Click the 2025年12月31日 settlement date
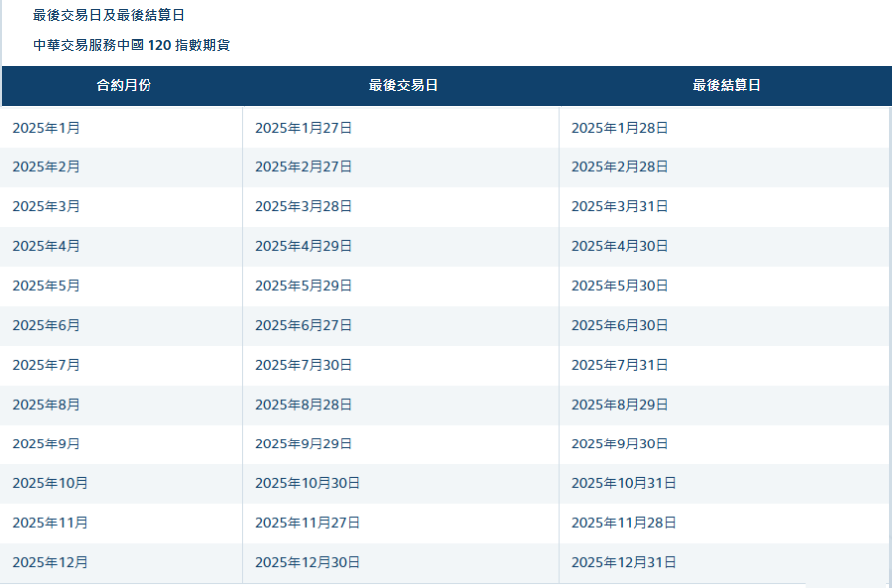The width and height of the screenshot is (892, 588). (624, 562)
